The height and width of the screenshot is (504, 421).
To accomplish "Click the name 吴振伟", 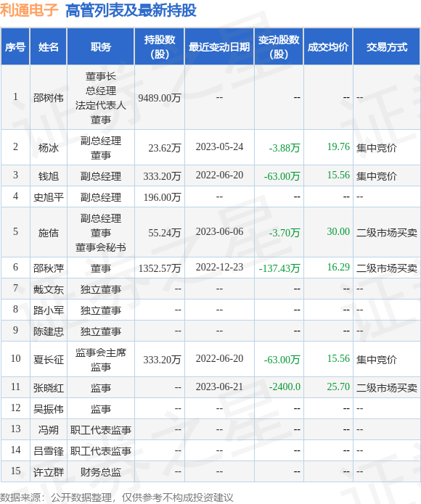I will (48, 408).
